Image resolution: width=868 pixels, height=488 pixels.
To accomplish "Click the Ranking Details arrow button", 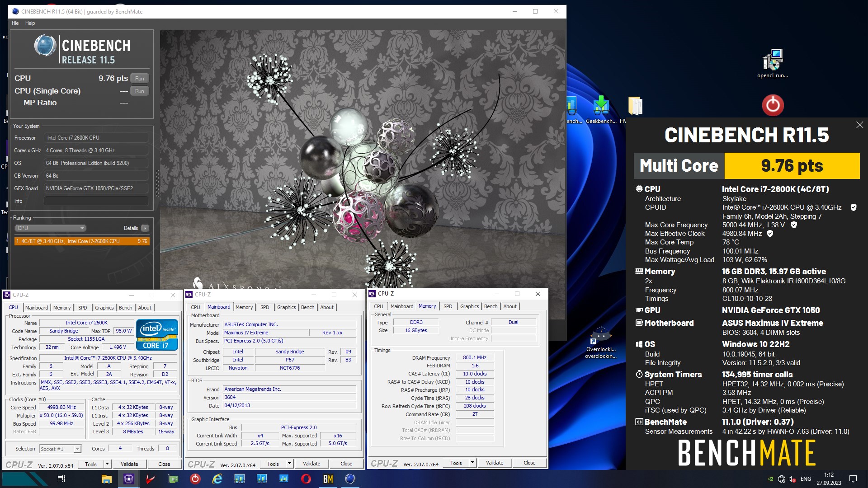I will pos(145,228).
